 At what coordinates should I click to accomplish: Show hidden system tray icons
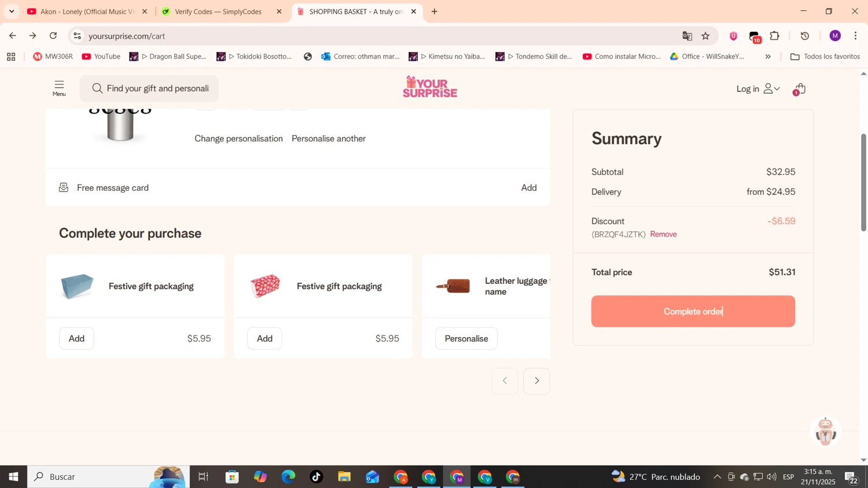[x=717, y=477]
